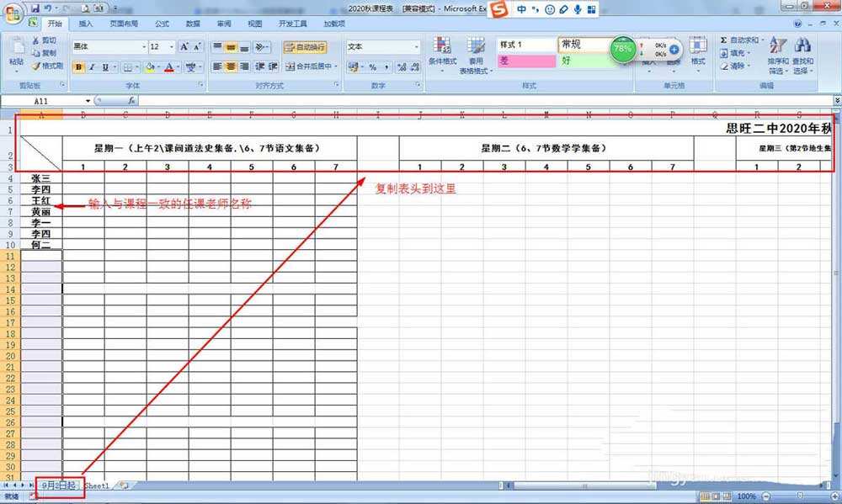Toggle underline formatting

105,67
